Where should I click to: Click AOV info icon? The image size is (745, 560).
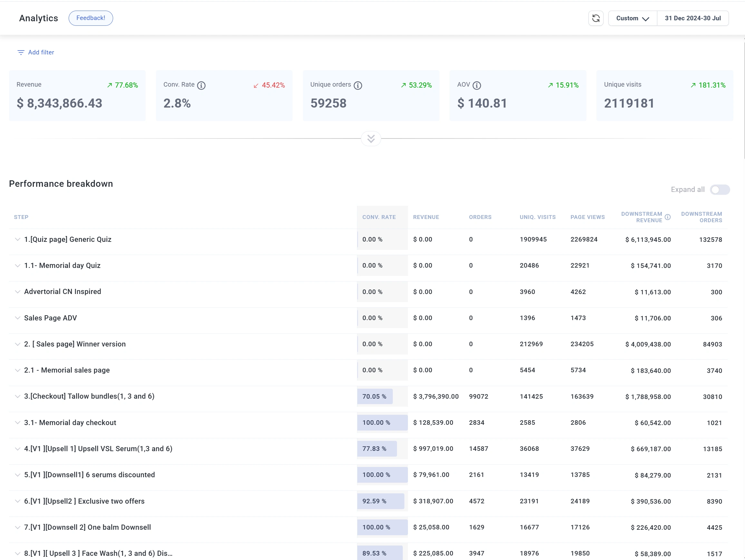[x=477, y=85]
